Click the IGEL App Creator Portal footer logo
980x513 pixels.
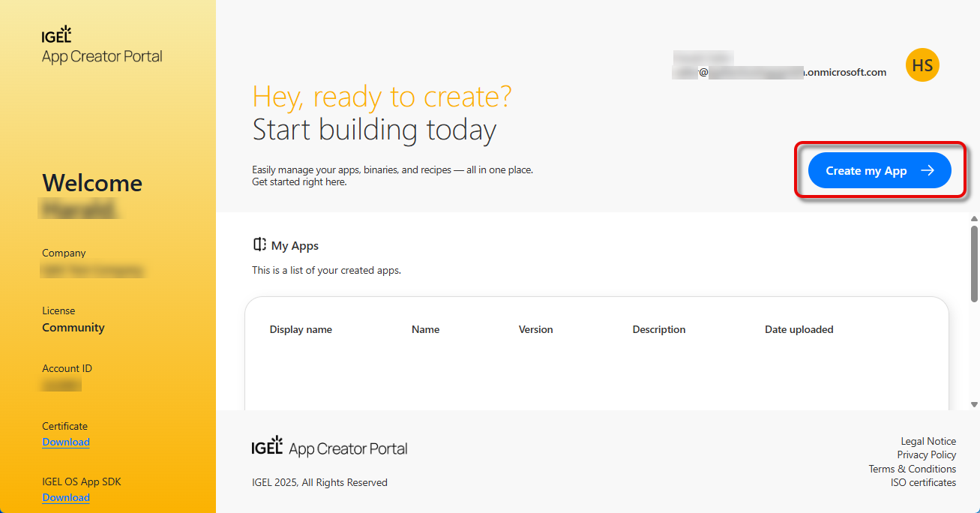click(329, 448)
